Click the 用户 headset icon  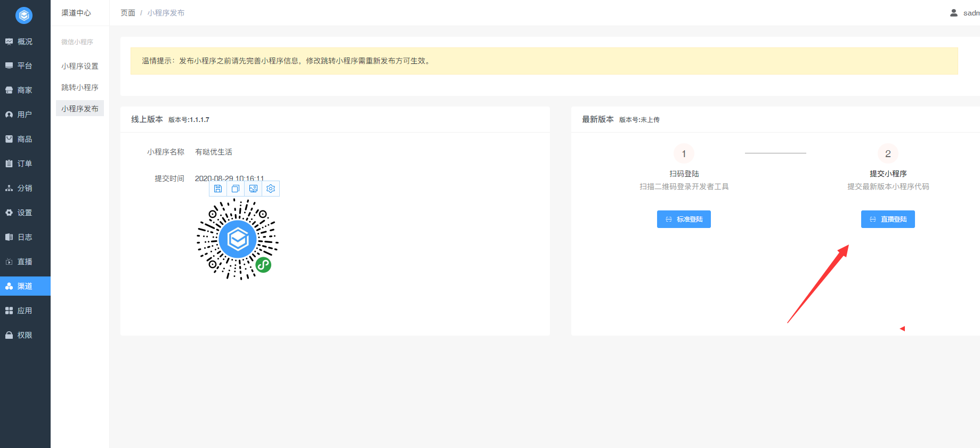(x=9, y=115)
